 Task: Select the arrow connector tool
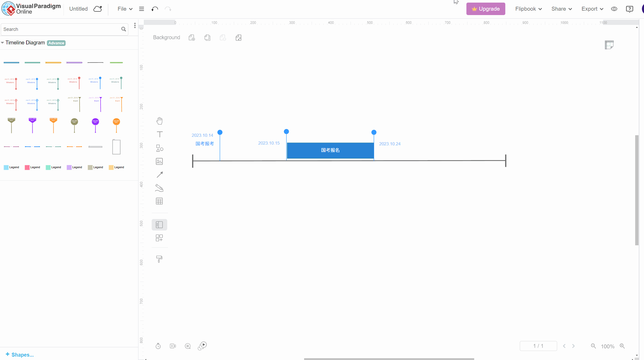pos(159,175)
